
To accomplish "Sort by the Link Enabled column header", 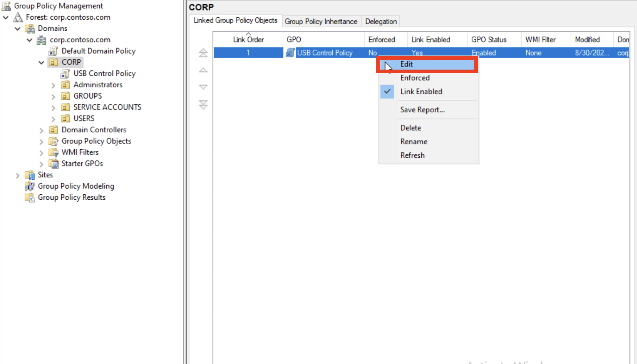I will click(x=437, y=40).
